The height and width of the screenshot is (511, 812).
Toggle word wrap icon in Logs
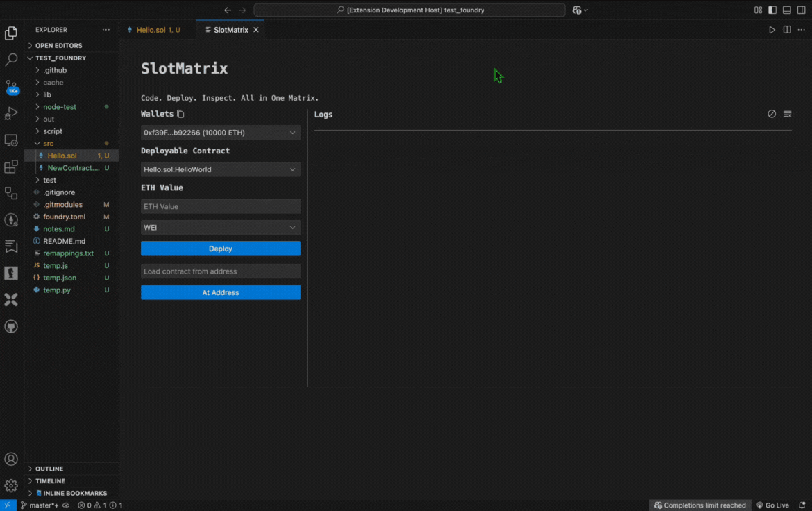click(787, 114)
